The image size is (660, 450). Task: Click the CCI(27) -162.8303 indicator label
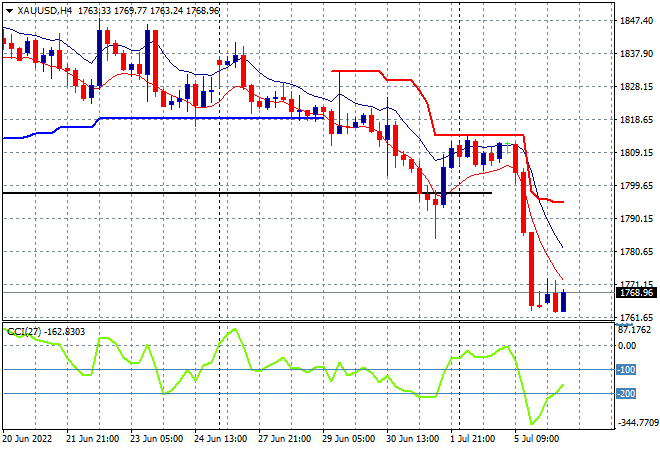(x=46, y=332)
